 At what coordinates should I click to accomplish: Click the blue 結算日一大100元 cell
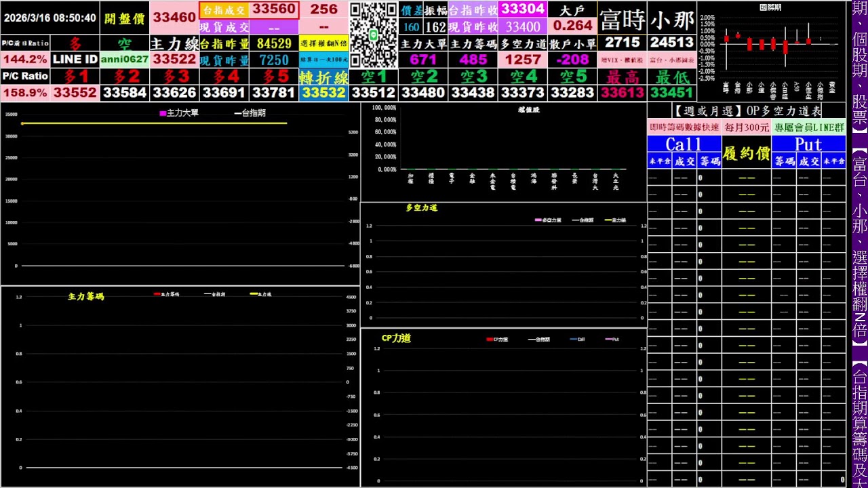coord(323,60)
